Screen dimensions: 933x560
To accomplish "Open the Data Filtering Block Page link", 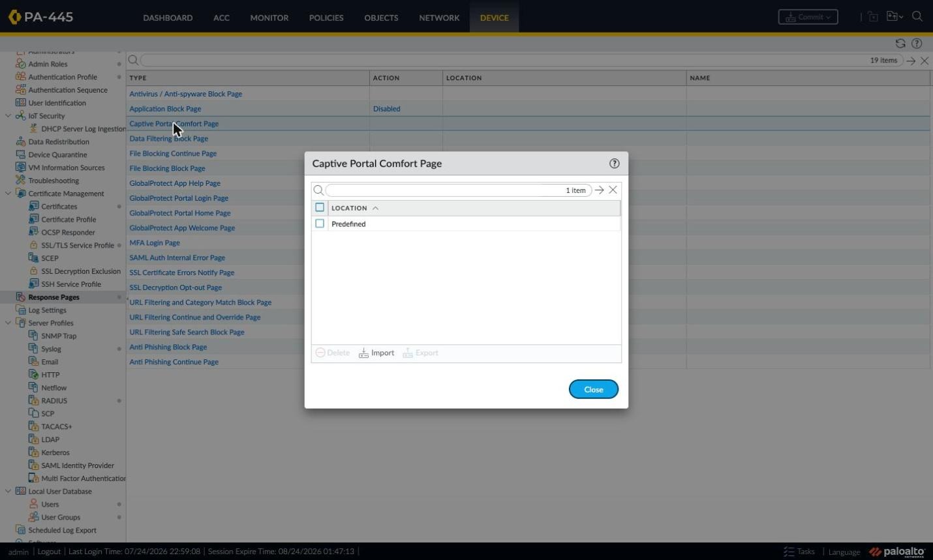I will coord(168,139).
